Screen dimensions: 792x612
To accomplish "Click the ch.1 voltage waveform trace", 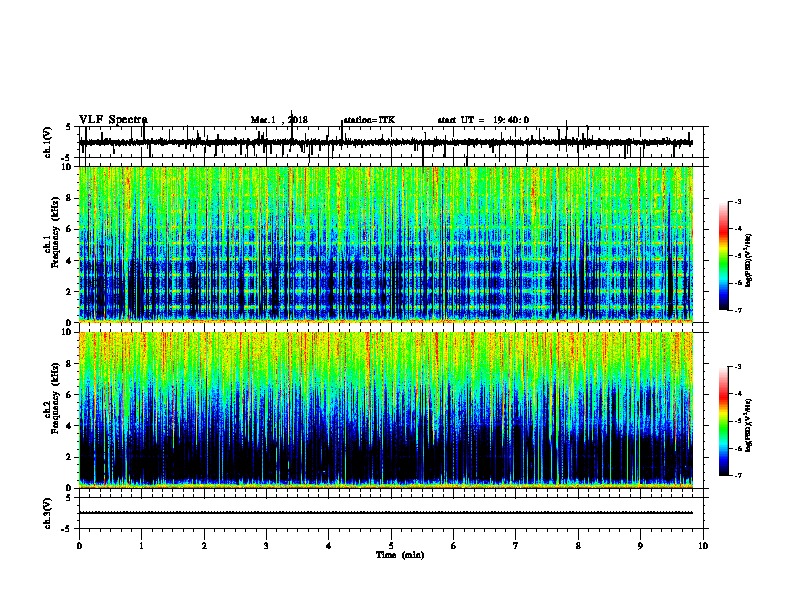I will click(x=386, y=142).
